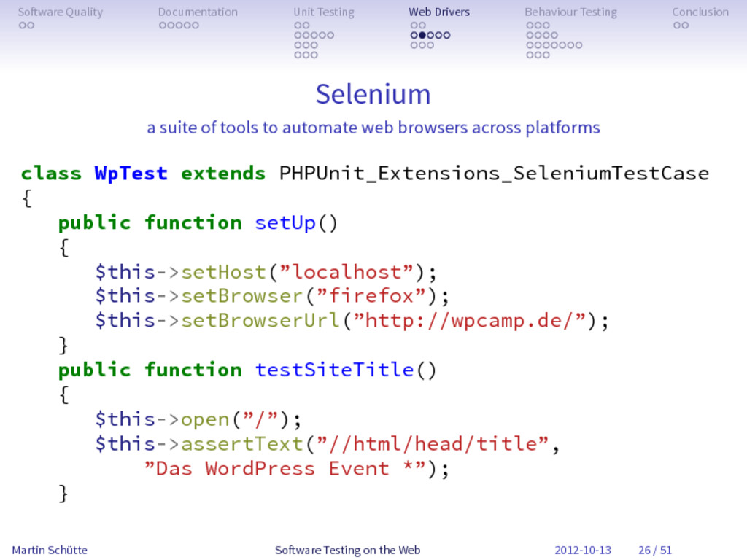
Task: Click the URL string 'http://wpcamp.de/'
Action: click(x=469, y=321)
